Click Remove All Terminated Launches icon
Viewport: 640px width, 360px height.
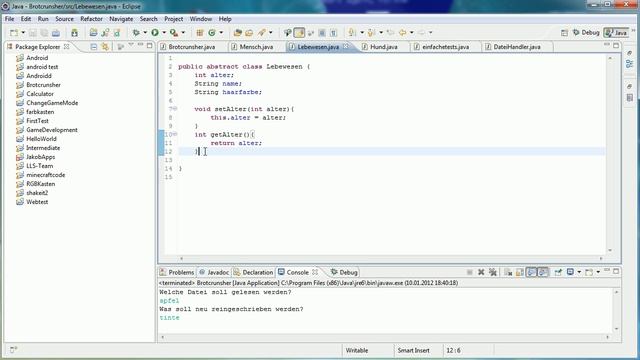[493, 272]
